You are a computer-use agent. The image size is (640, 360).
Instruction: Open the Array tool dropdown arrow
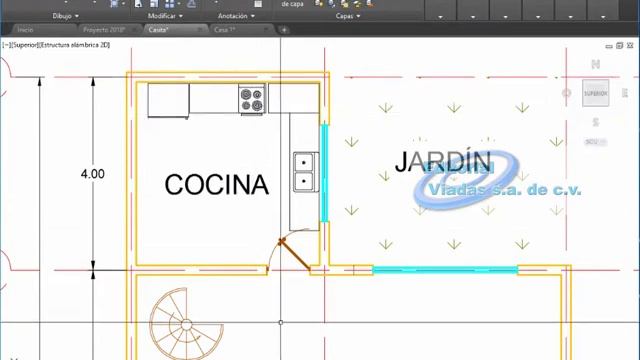tap(179, 4)
